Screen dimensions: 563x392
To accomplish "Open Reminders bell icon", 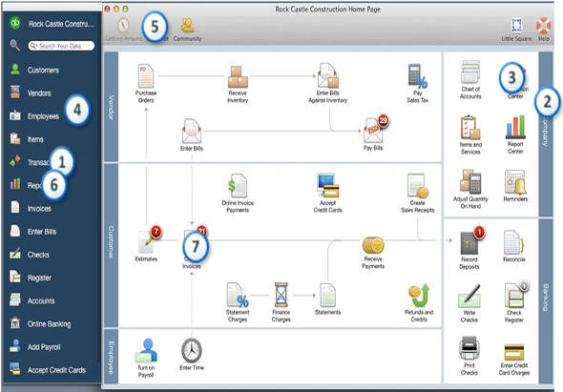I will (x=515, y=181).
